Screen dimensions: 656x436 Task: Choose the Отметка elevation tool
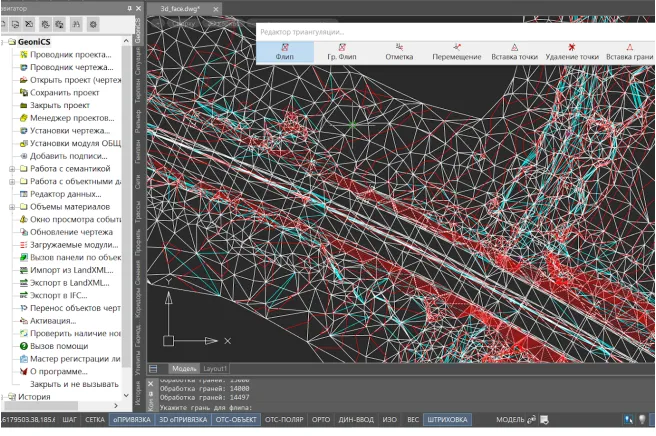pyautogui.click(x=399, y=52)
